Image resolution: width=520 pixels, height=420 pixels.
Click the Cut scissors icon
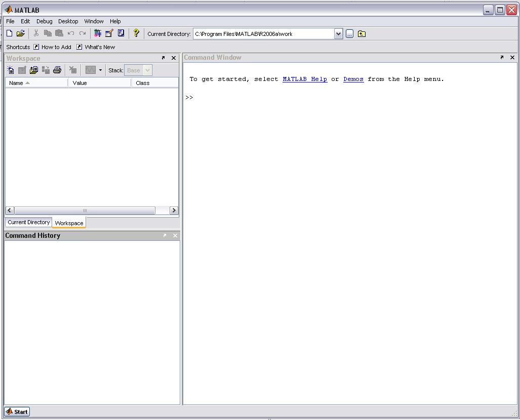coord(36,33)
